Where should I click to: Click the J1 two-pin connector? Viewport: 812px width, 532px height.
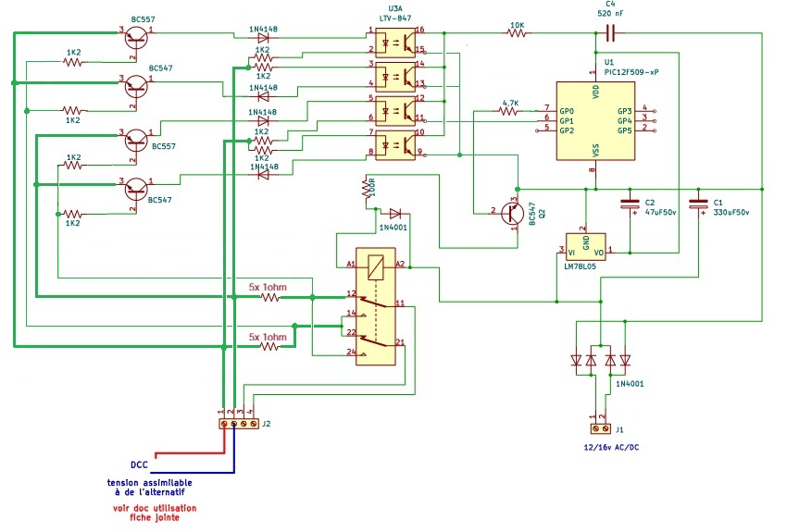[601, 429]
